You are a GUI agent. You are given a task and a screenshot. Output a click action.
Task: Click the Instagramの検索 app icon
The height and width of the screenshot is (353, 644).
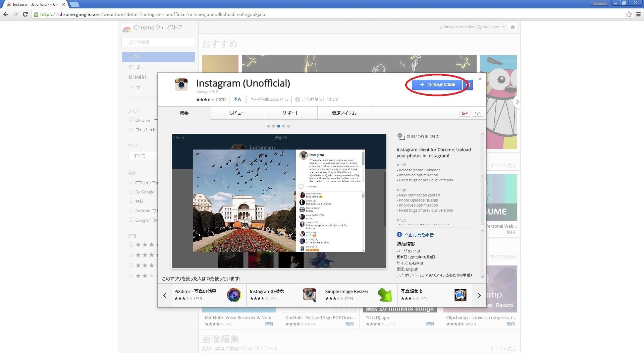[x=309, y=295]
